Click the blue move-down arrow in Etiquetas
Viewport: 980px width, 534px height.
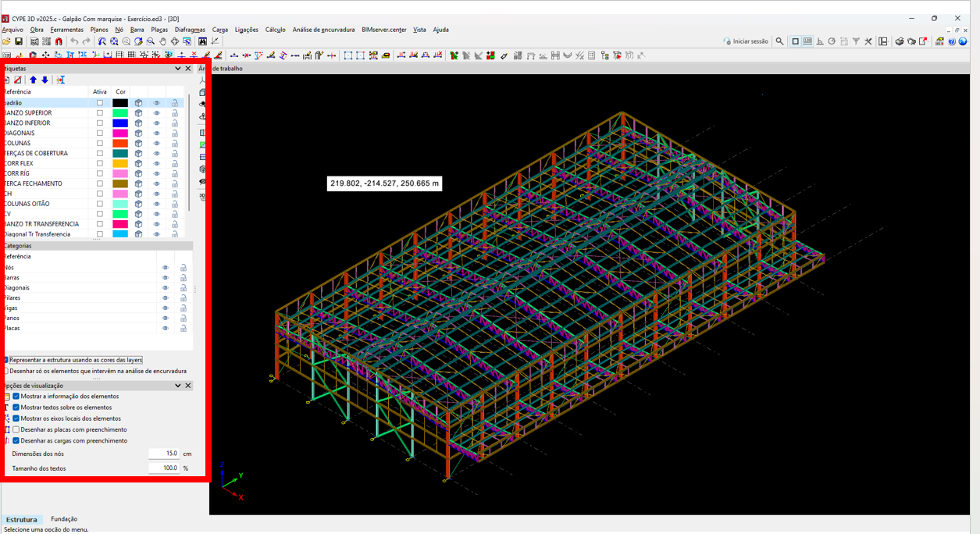[x=45, y=80]
